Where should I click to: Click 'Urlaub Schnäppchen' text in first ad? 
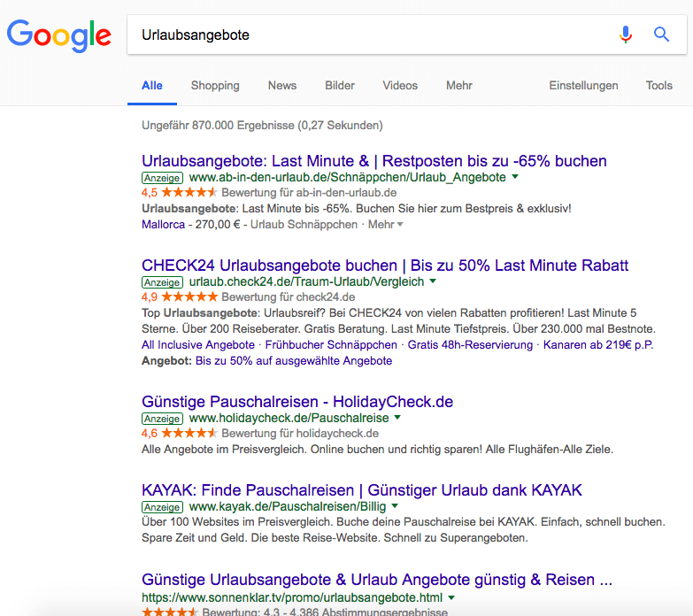(304, 225)
